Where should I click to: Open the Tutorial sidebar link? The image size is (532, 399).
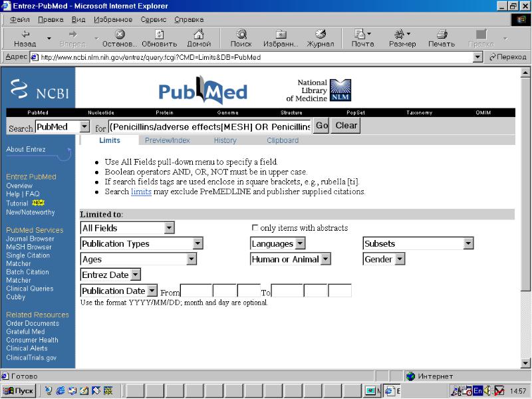(17, 203)
